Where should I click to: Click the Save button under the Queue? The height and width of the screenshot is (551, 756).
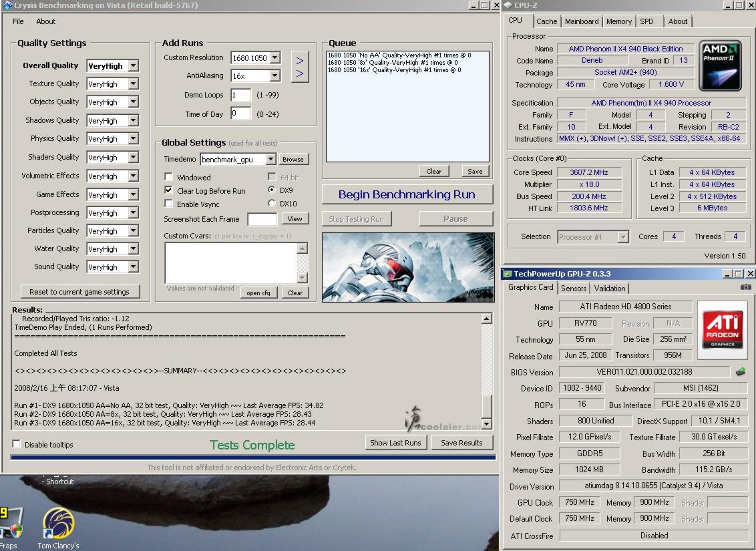click(475, 171)
